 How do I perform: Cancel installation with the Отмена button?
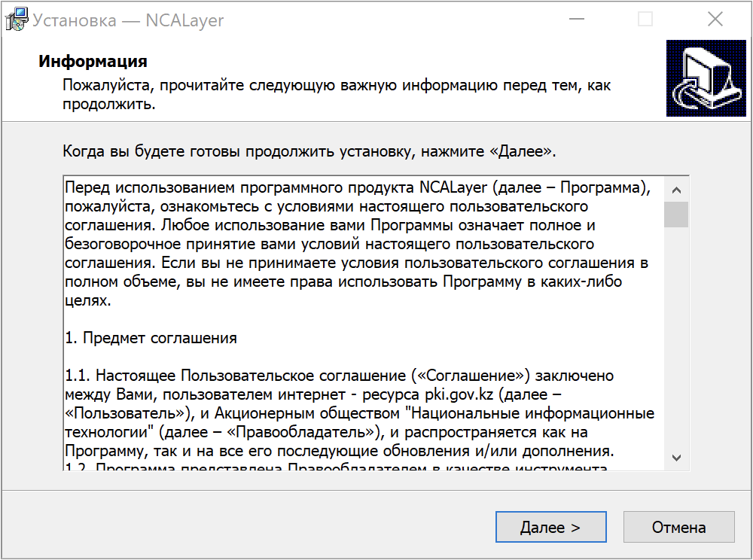(x=678, y=527)
